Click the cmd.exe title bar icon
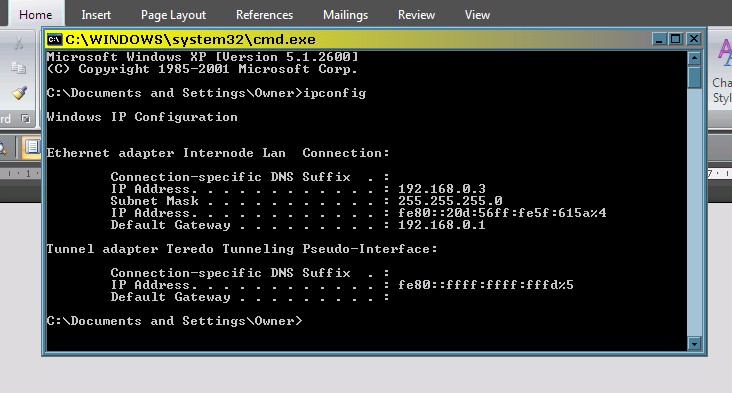 (55, 39)
